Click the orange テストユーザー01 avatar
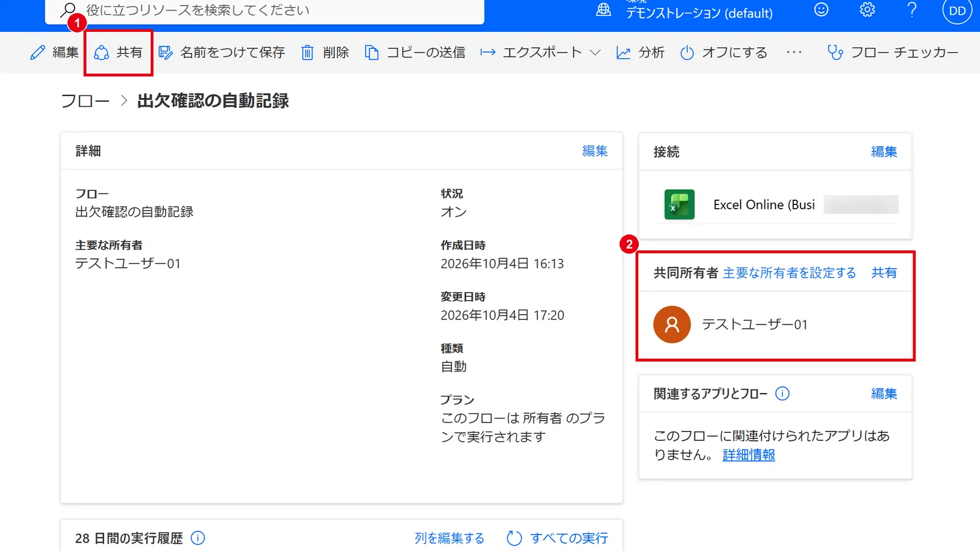The width and height of the screenshot is (980, 551). pyautogui.click(x=672, y=324)
